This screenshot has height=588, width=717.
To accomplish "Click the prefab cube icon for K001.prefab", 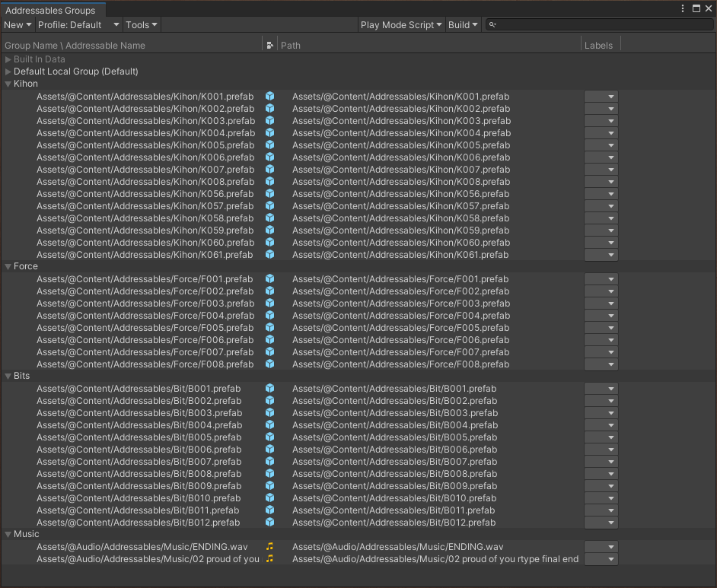I will (269, 96).
